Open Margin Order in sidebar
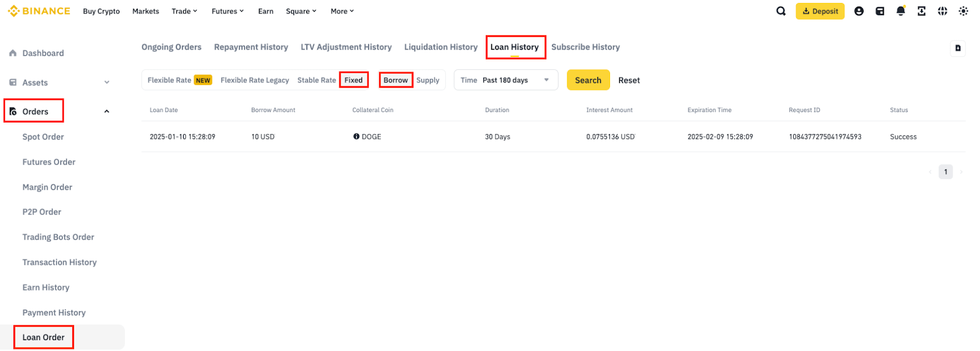This screenshot has height=351, width=980. point(47,187)
